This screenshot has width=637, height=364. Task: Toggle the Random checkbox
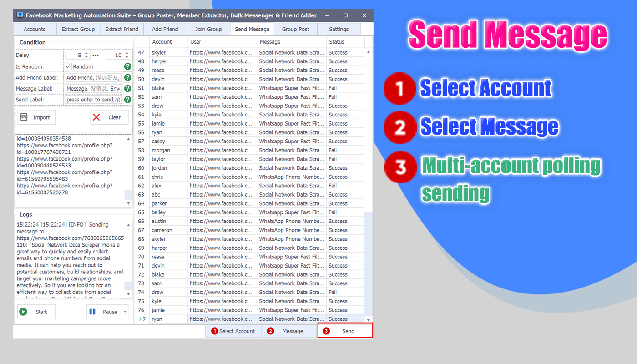point(68,66)
